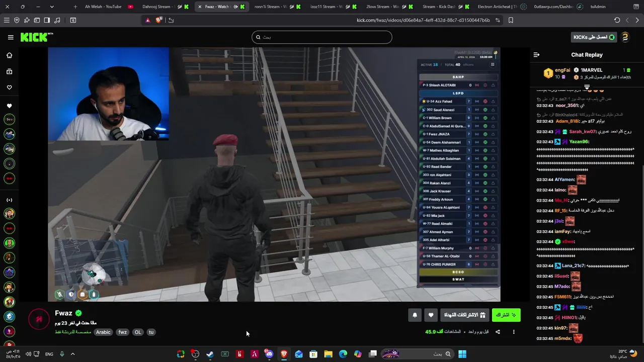Click chat username AlYamen

tap(565, 179)
